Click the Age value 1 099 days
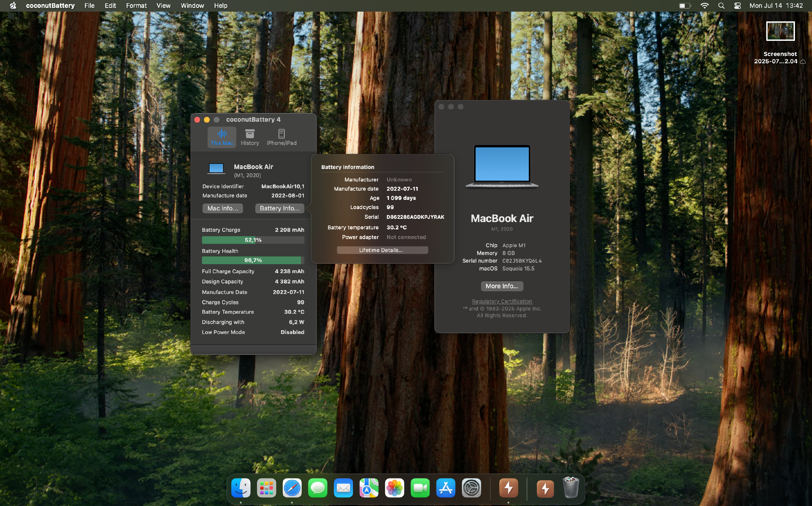The width and height of the screenshot is (812, 506). pyautogui.click(x=401, y=198)
